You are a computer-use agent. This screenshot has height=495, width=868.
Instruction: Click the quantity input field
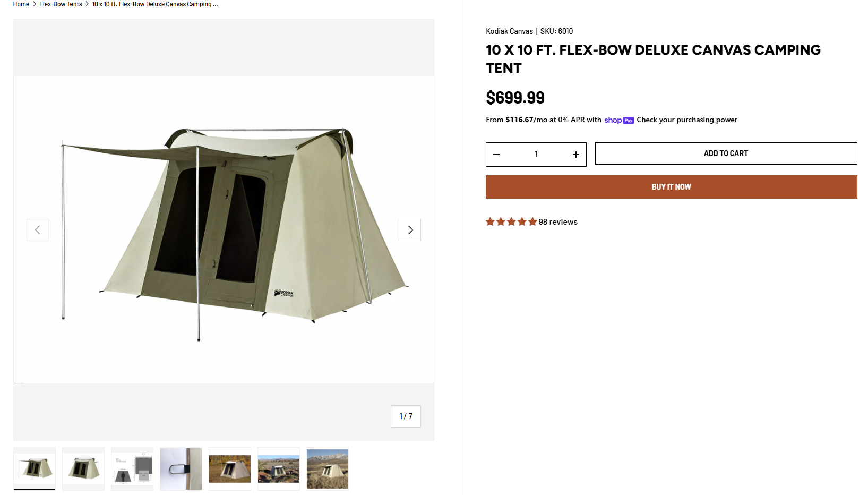coord(536,154)
